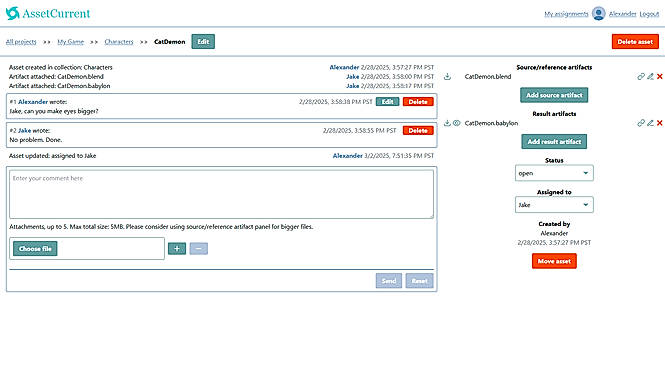Remove CatDemon.blend using the red X
The width and height of the screenshot is (665, 368).
click(x=659, y=77)
